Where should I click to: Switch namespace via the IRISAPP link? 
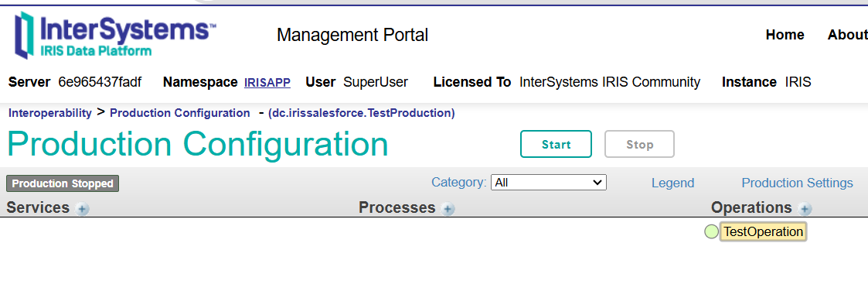click(267, 83)
